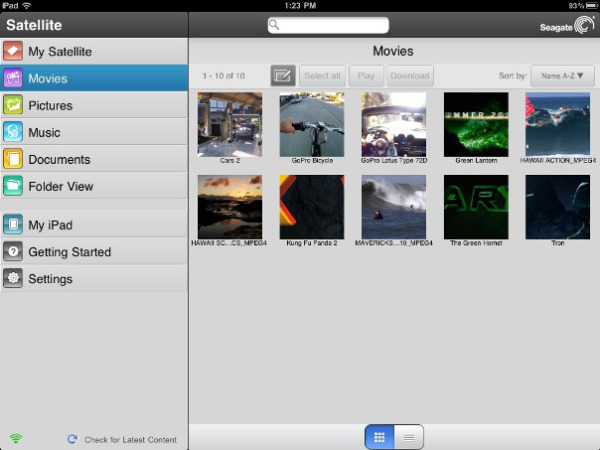Image resolution: width=600 pixels, height=450 pixels.
Task: Click the Folder View folder icon
Action: tap(13, 186)
